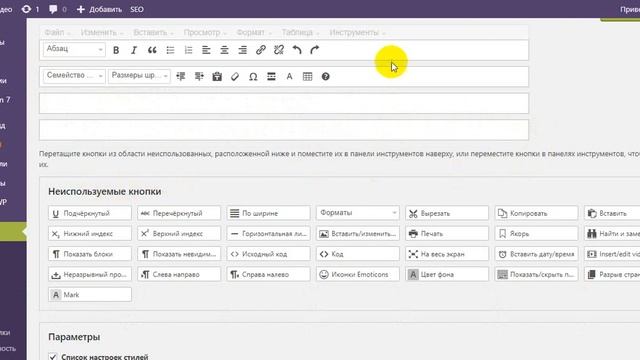
Task: Open the Абзац paragraph dropdown
Action: click(74, 49)
